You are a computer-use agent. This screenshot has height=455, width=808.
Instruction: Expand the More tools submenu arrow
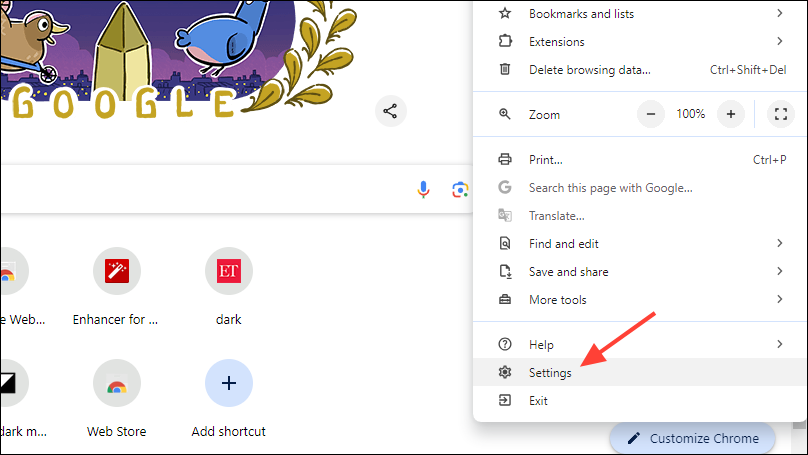tap(780, 299)
